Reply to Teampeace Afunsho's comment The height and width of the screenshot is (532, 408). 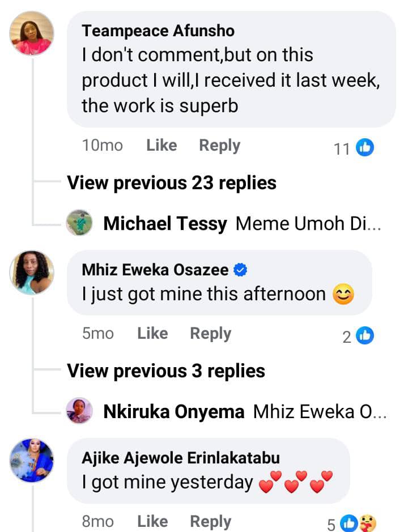219,146
